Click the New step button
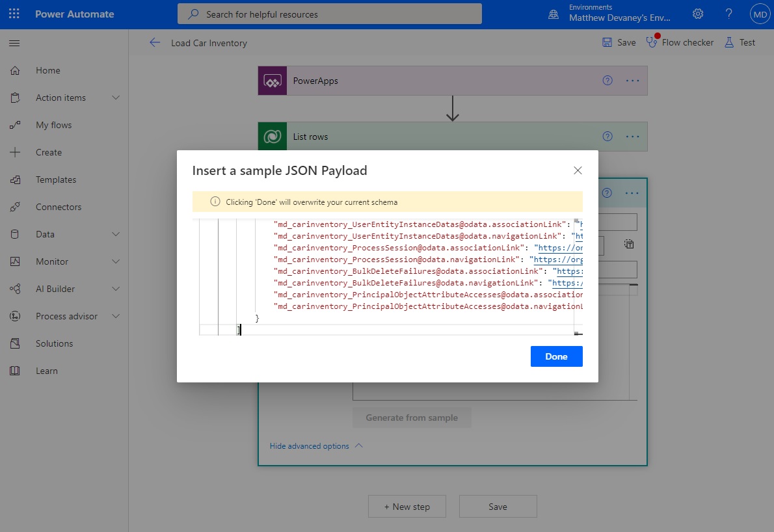The height and width of the screenshot is (532, 774). tap(407, 506)
